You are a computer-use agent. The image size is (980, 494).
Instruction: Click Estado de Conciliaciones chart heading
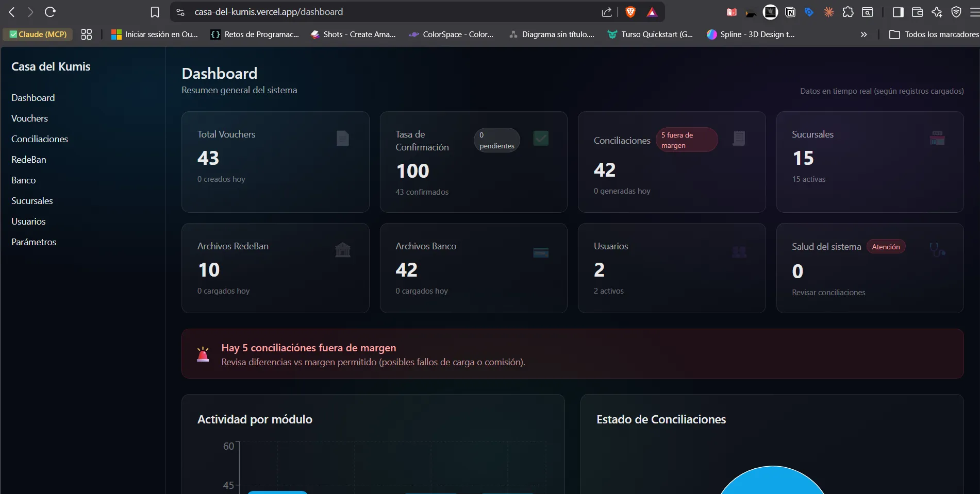[x=661, y=419]
